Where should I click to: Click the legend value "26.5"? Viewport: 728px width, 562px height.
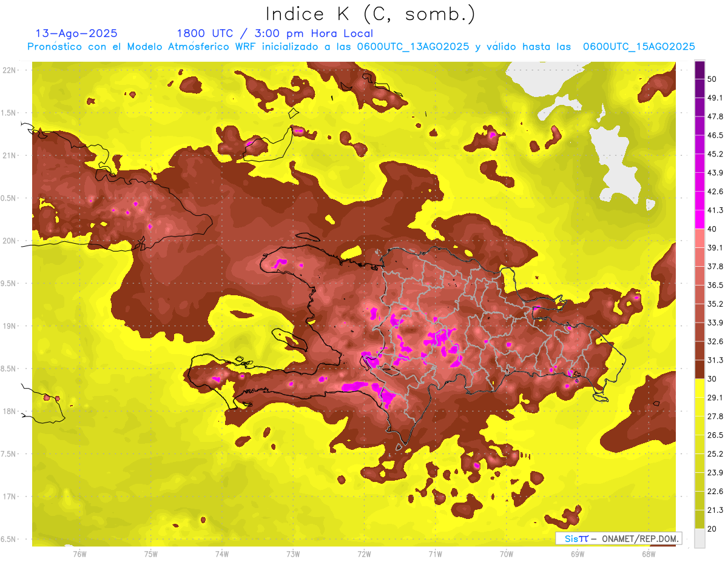pyautogui.click(x=715, y=435)
